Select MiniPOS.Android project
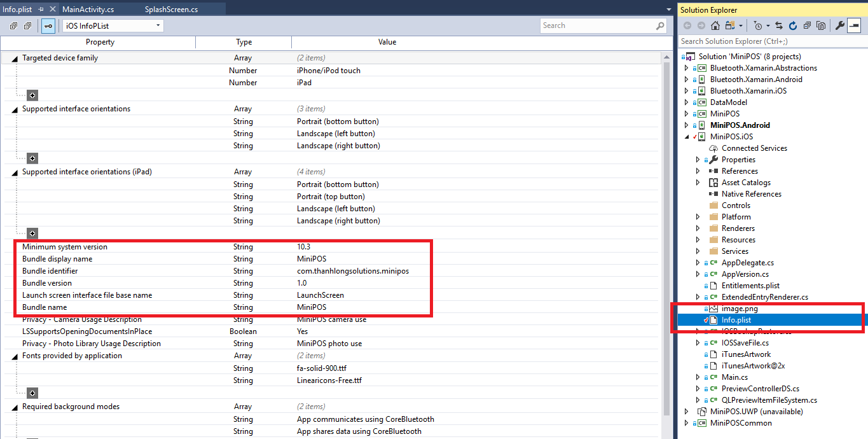 740,125
